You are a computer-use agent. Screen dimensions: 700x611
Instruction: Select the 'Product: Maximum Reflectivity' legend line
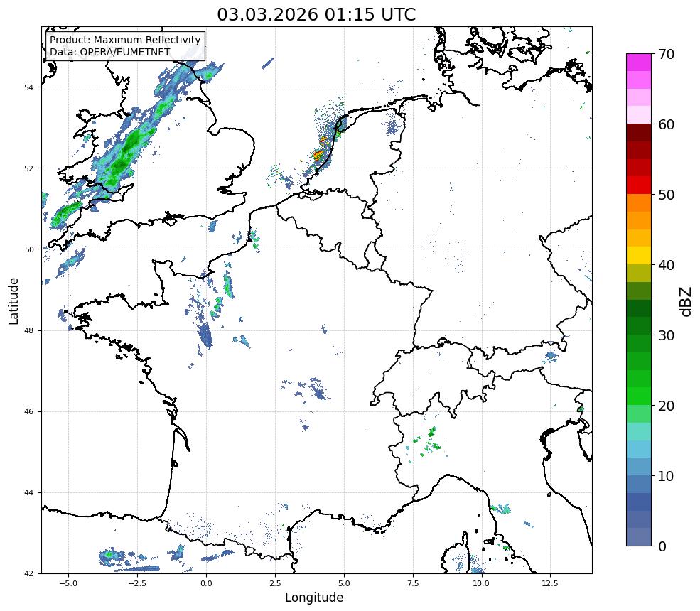125,40
